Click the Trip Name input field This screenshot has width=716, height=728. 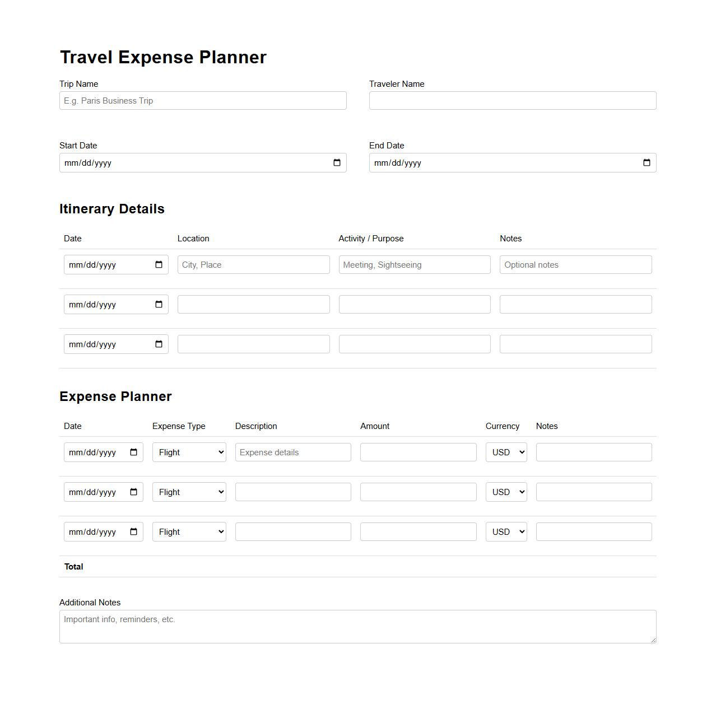(x=203, y=100)
